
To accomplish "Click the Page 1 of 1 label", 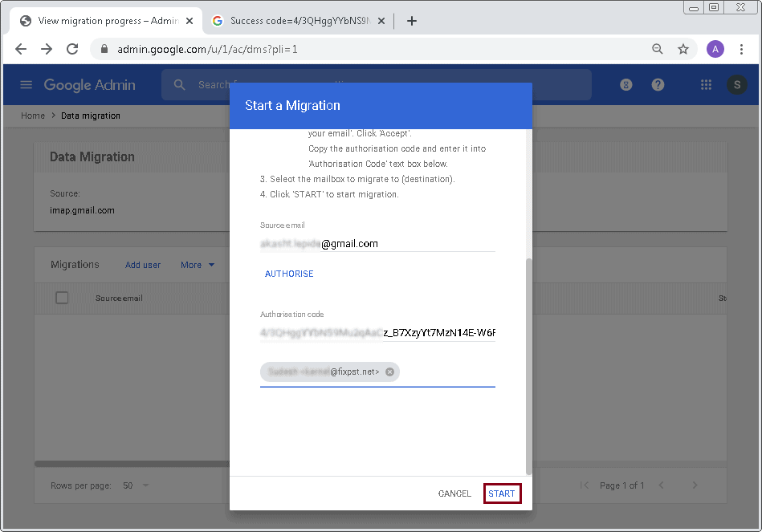I will click(x=621, y=485).
